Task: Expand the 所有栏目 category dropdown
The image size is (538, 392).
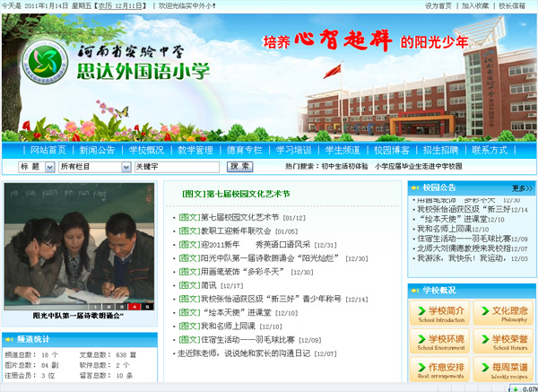Action: tap(94, 167)
